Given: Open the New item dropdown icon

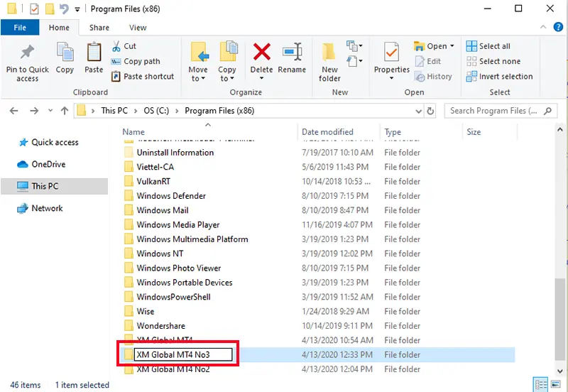Looking at the screenshot, I should click(354, 45).
